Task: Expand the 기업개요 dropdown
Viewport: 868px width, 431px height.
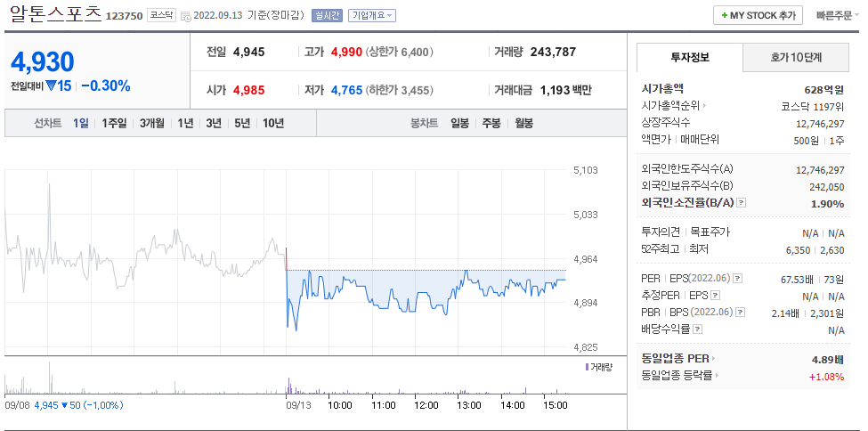Action: point(371,15)
